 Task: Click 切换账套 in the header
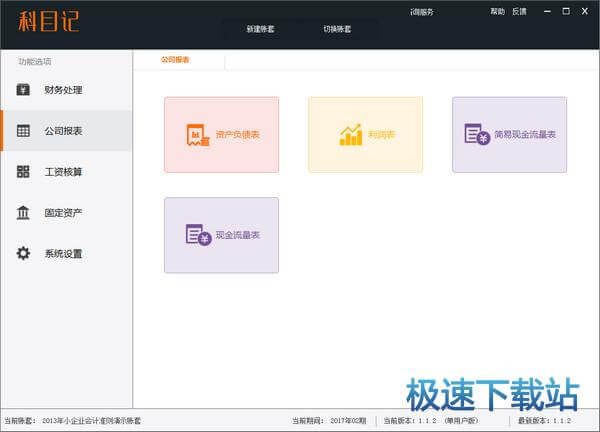(337, 29)
